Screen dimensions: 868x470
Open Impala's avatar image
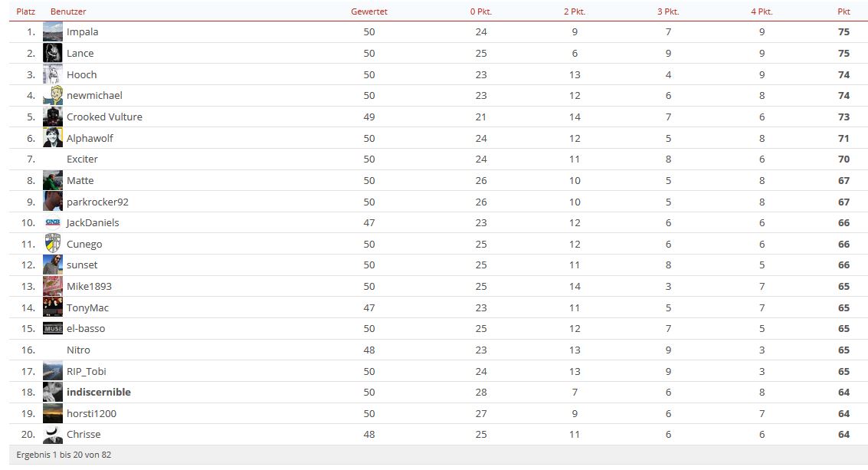pos(53,31)
